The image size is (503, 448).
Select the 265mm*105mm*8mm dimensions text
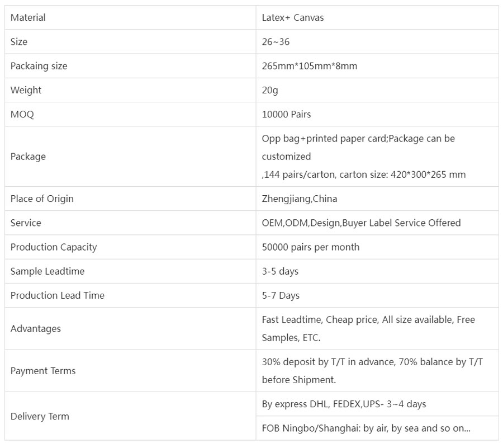coord(310,66)
